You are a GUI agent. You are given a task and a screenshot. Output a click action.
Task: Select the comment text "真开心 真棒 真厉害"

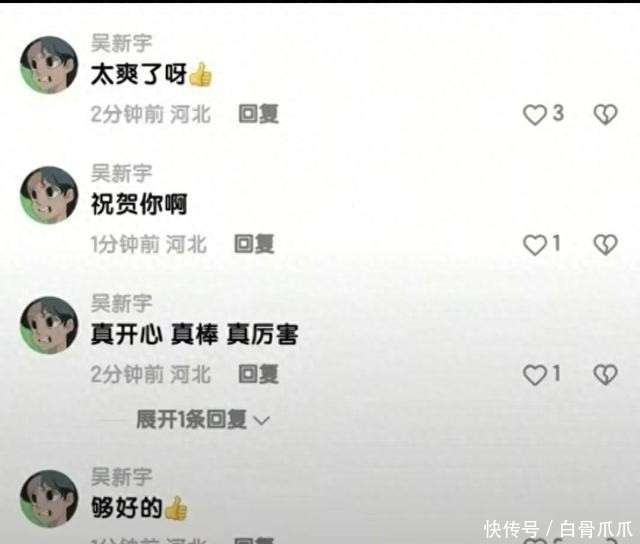tap(194, 335)
